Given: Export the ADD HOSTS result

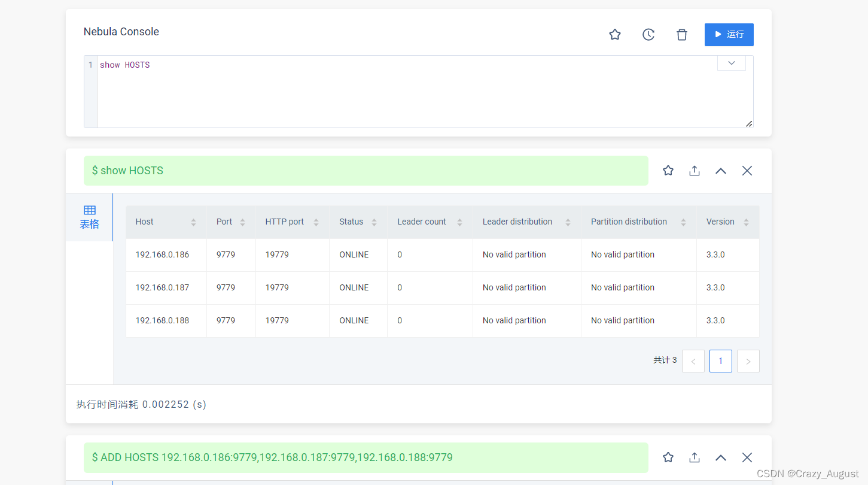Looking at the screenshot, I should pyautogui.click(x=695, y=457).
